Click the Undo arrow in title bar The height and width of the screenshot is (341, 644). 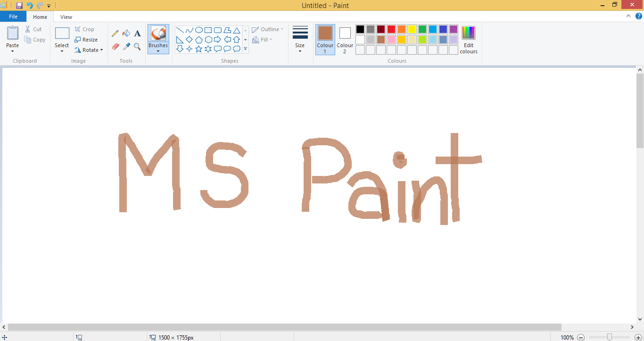tap(30, 6)
